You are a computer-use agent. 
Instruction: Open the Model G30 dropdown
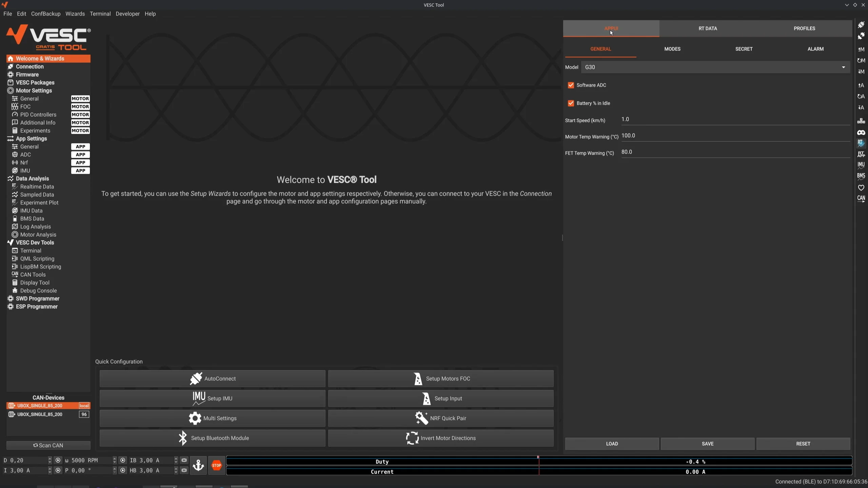(715, 67)
